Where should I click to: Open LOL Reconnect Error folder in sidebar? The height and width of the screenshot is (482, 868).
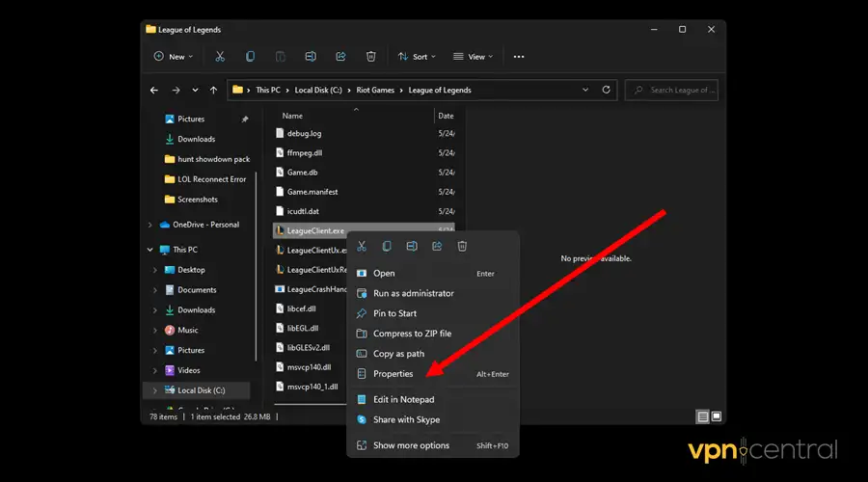pyautogui.click(x=205, y=179)
